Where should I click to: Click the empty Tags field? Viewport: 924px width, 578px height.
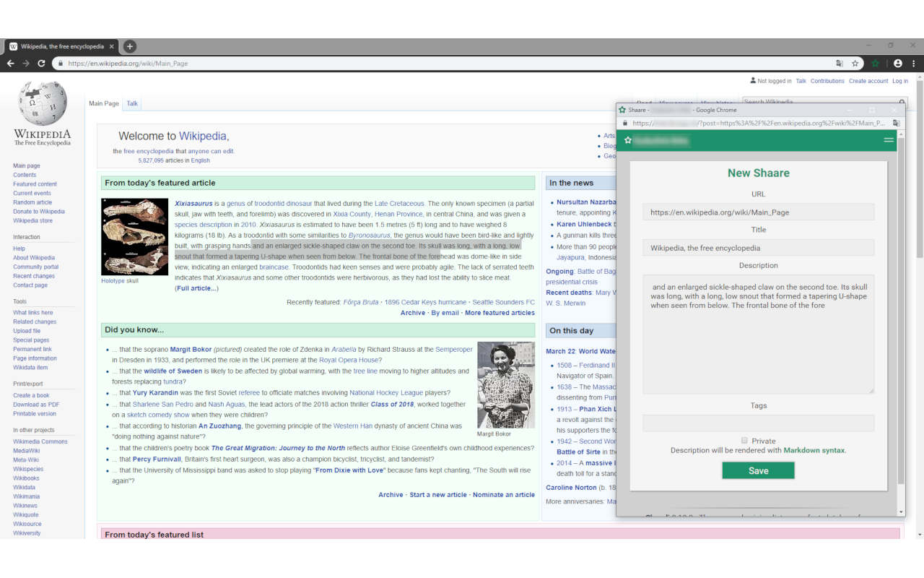click(759, 423)
